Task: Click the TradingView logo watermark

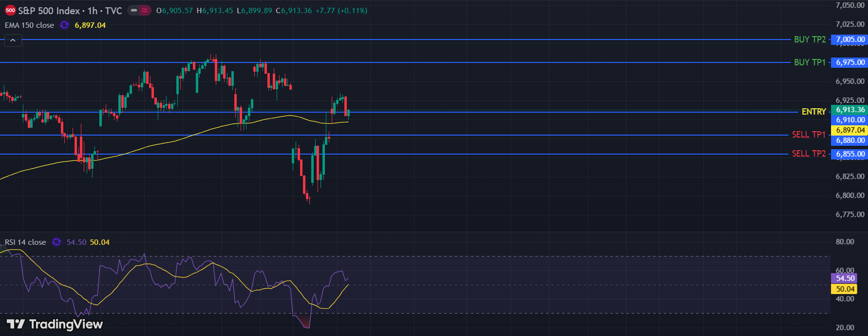Action: tap(55, 324)
